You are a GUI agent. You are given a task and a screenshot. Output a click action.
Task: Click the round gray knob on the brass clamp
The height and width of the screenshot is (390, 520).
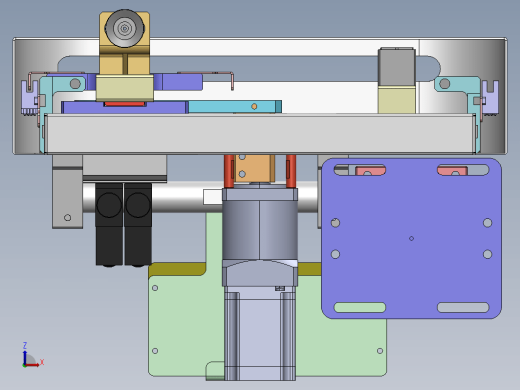[x=125, y=28]
